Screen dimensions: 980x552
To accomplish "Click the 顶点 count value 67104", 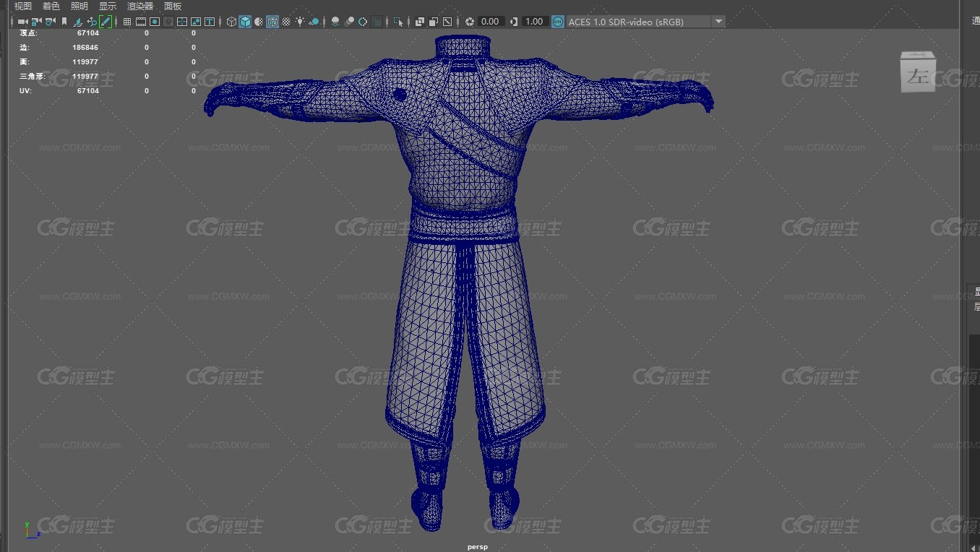I will (87, 33).
